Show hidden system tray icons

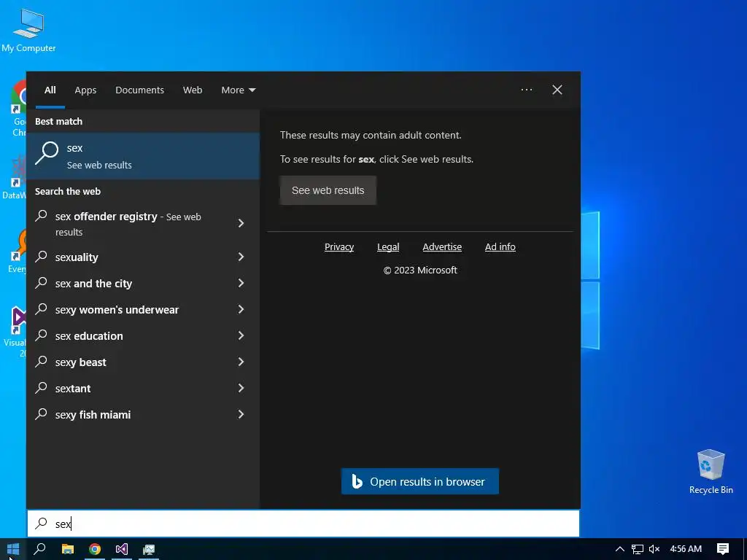[620, 549]
